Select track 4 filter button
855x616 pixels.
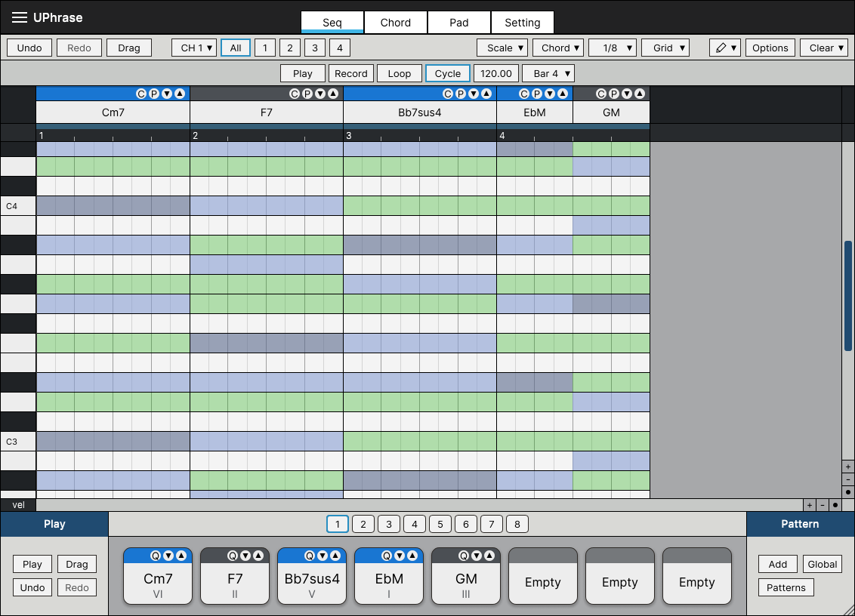tap(340, 48)
